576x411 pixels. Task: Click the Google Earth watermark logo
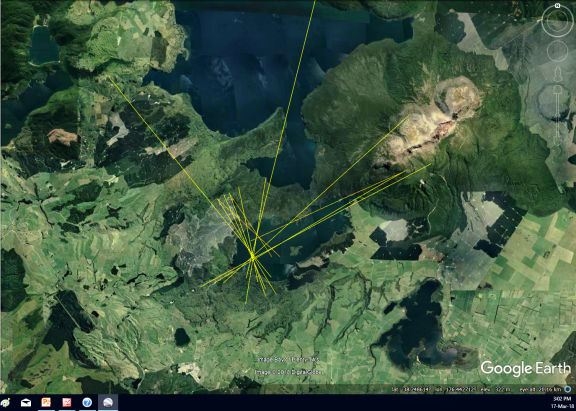click(526, 368)
